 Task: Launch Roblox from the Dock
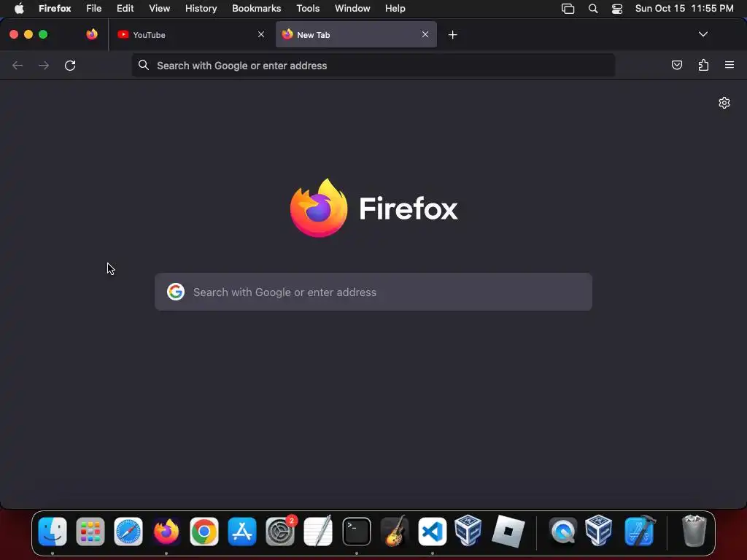[508, 532]
